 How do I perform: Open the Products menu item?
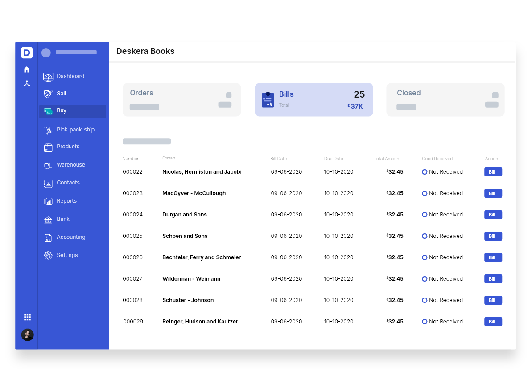[x=68, y=147]
